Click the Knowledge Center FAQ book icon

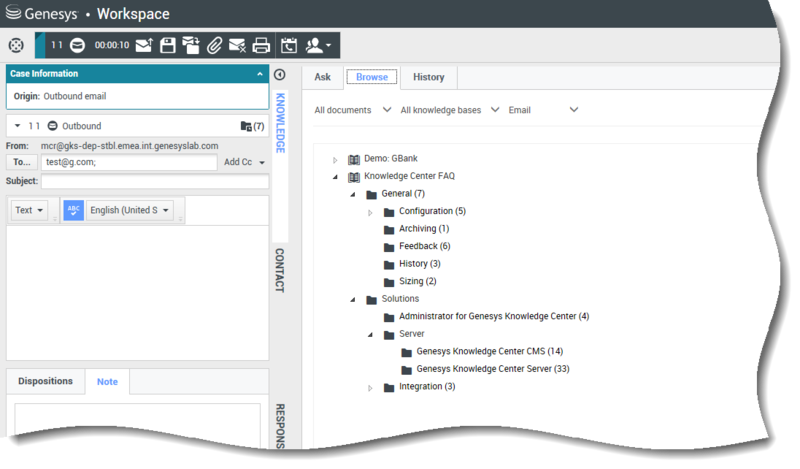click(354, 177)
